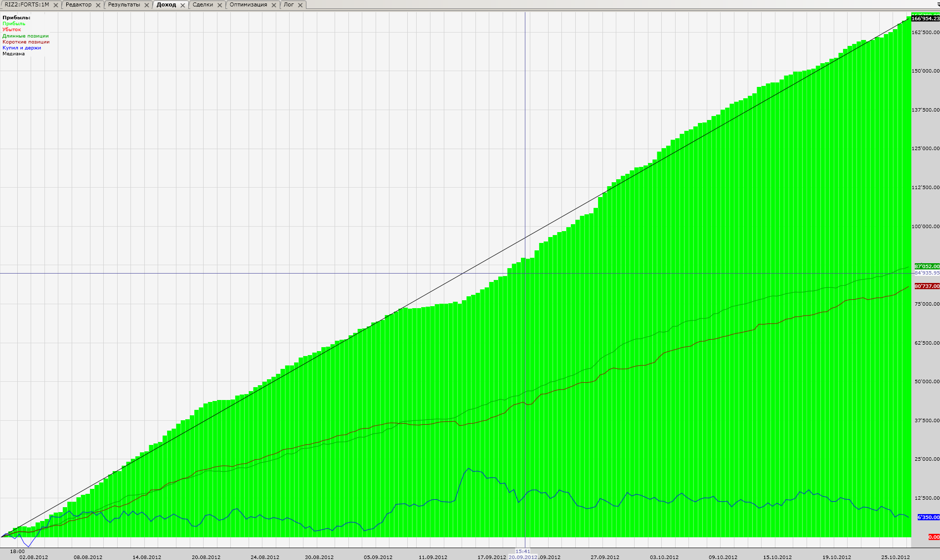Image resolution: width=940 pixels, height=560 pixels.
Task: Click the 25'000.00 price axis label
Action: (927, 459)
